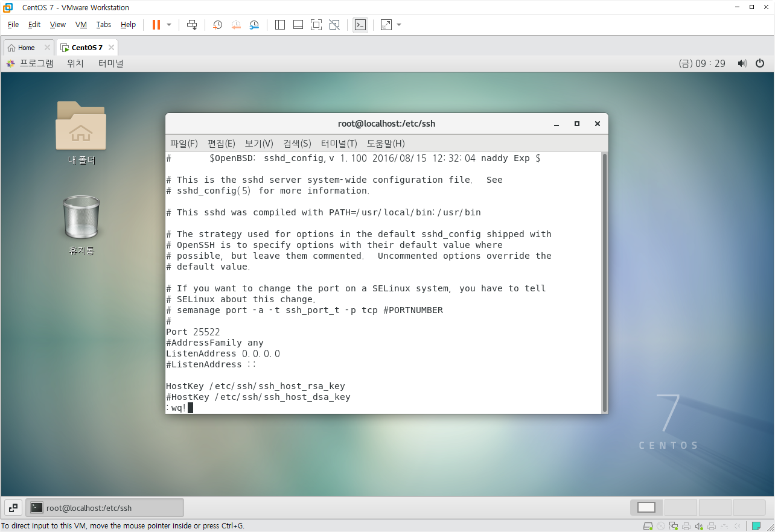Open the VMware Help menu
775x532 pixels.
click(128, 25)
